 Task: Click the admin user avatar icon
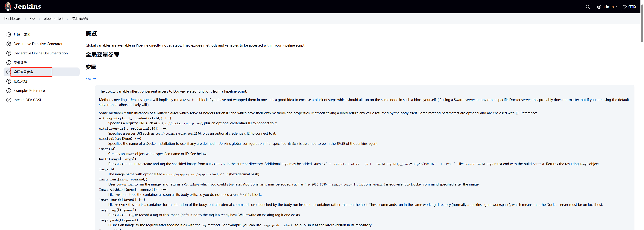point(599,7)
